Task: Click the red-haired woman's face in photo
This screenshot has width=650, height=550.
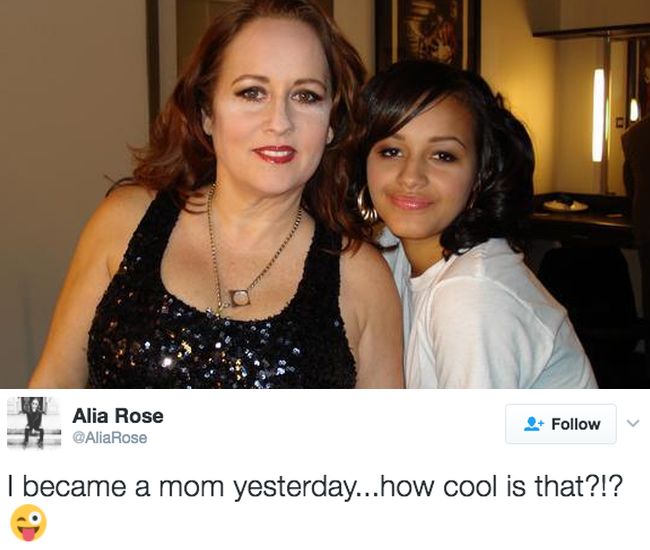Action: click(x=272, y=114)
